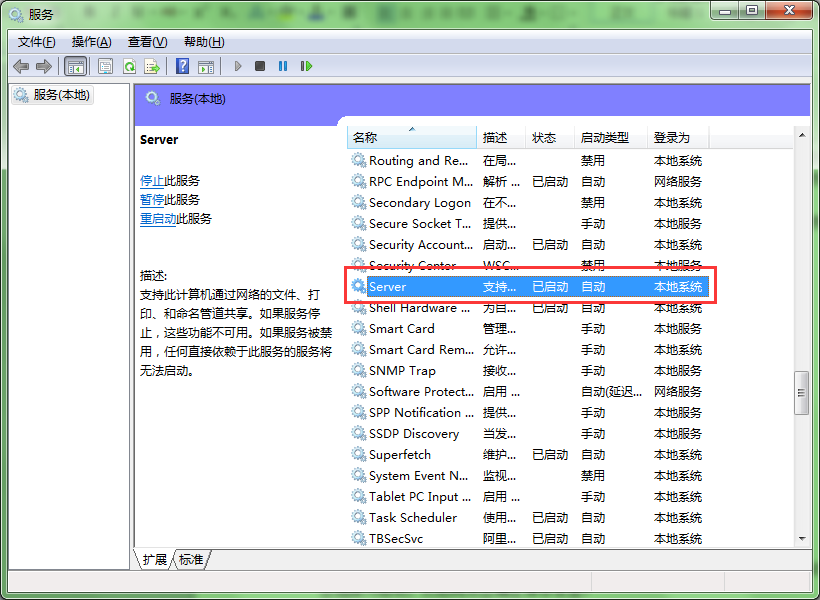This screenshot has height=600, width=820.
Task: Select the System Event N... service row
Action: click(528, 476)
